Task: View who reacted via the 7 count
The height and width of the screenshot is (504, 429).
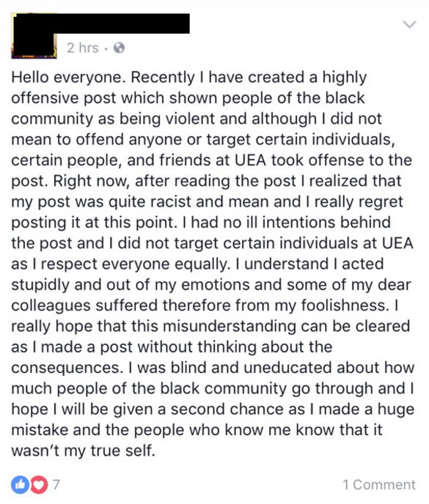Action: point(56,484)
